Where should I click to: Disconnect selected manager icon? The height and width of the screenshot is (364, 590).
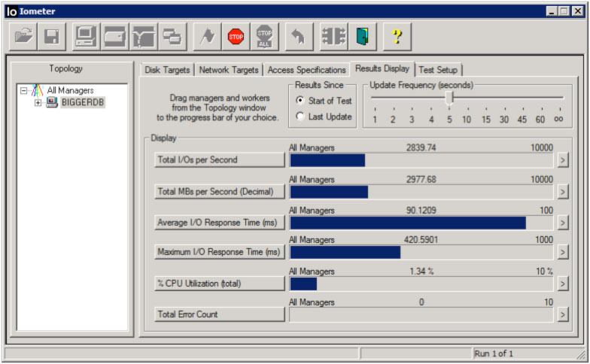[334, 36]
